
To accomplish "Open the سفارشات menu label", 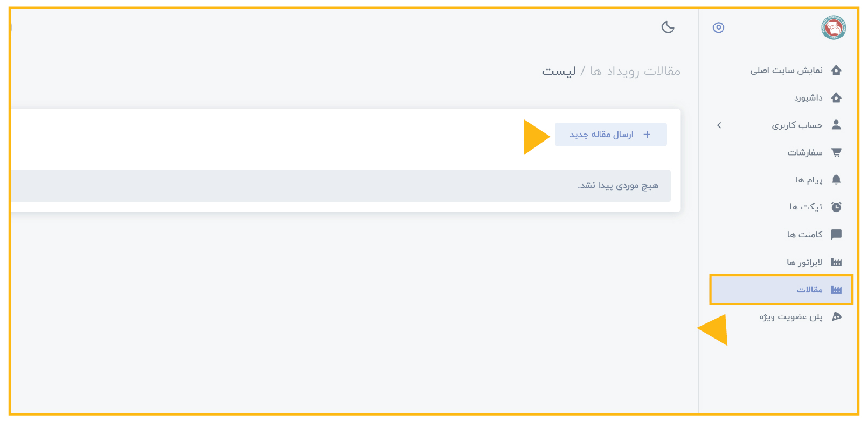I will 805,153.
